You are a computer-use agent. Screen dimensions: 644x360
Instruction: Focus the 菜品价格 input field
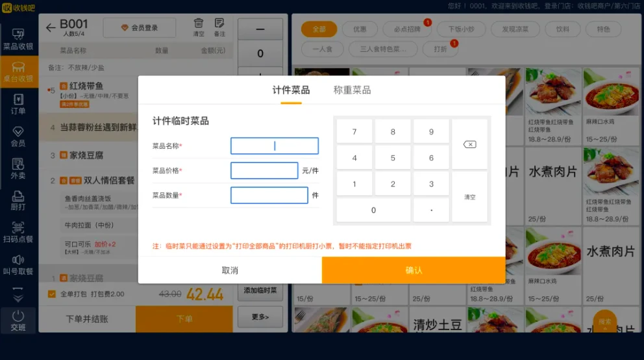point(264,170)
